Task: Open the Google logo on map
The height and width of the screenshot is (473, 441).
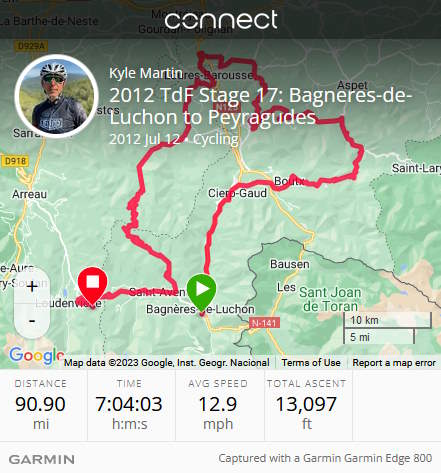Action: tap(36, 356)
